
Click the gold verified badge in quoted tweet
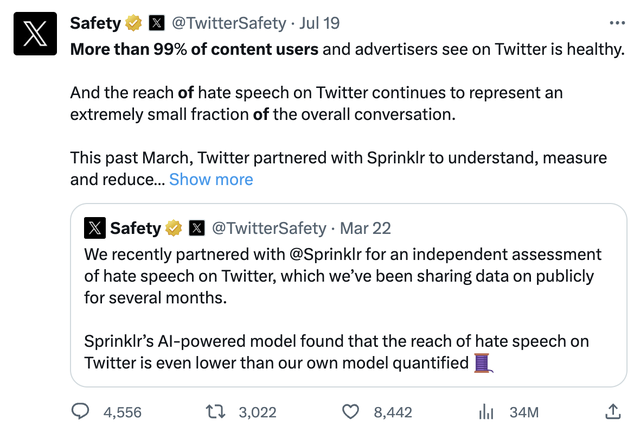(x=173, y=228)
